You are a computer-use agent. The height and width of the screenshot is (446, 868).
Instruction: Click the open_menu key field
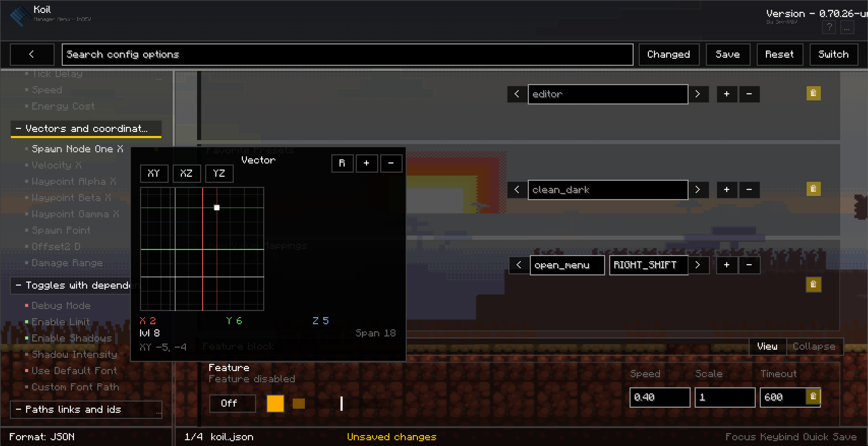(567, 265)
